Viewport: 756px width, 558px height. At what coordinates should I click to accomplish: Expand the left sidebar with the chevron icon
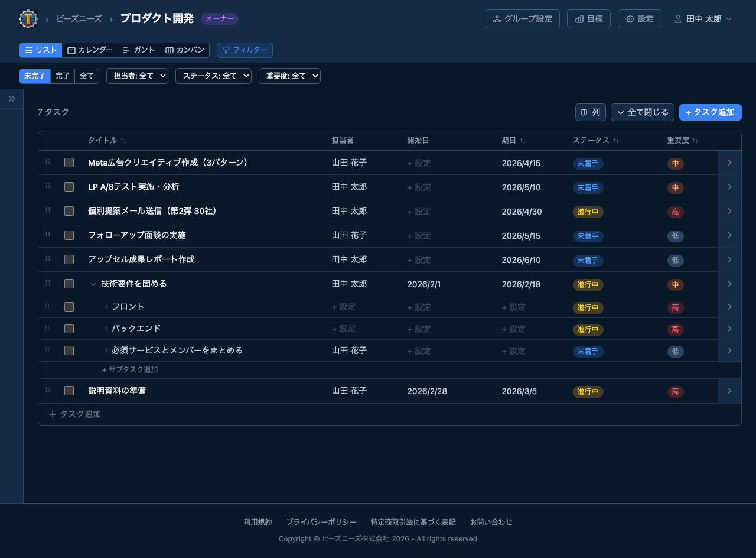tap(11, 98)
